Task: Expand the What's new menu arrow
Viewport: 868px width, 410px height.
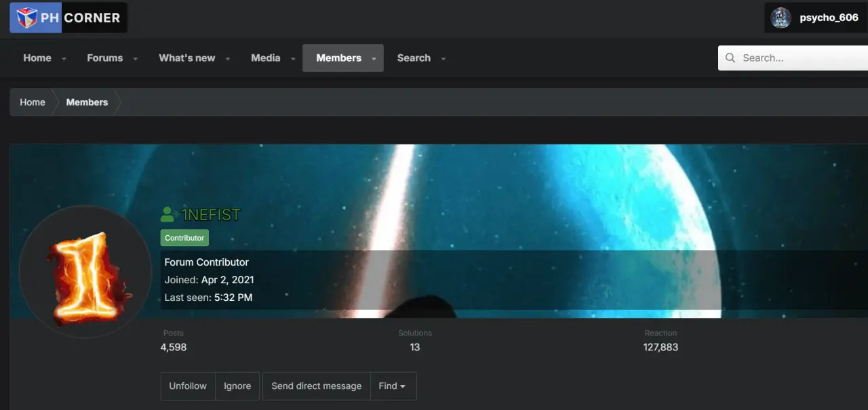Action: [x=227, y=59]
